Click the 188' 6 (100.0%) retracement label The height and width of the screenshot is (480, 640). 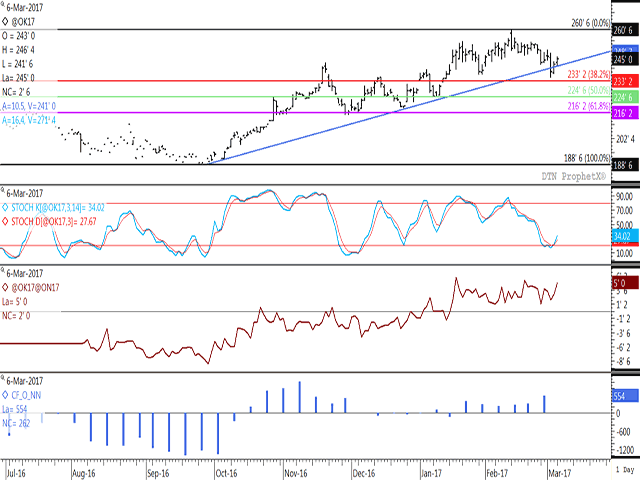tap(587, 158)
